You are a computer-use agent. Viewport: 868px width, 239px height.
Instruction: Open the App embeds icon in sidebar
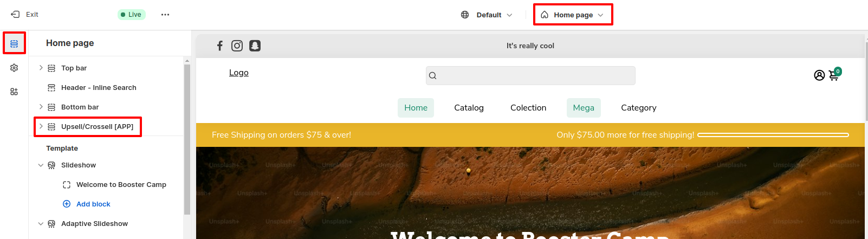pyautogui.click(x=14, y=92)
